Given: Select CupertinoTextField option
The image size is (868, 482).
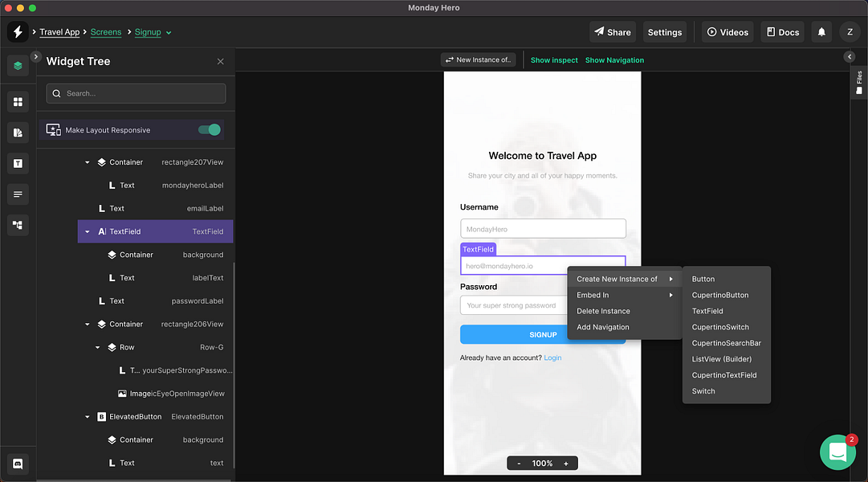Looking at the screenshot, I should coord(727,375).
